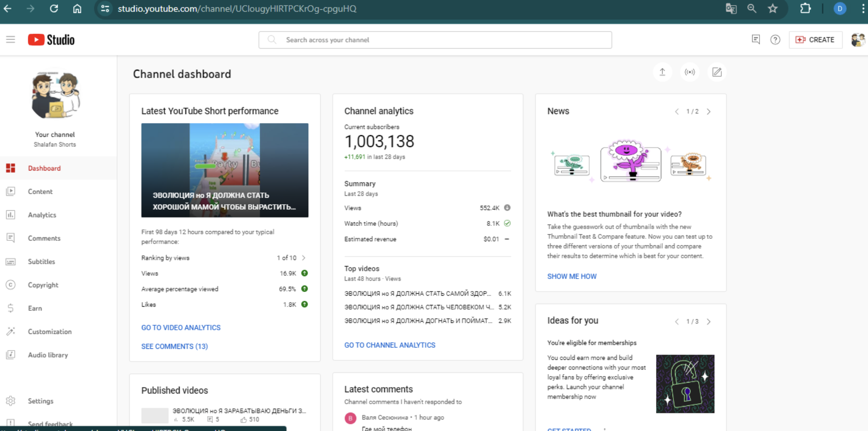The width and height of the screenshot is (868, 431).
Task: Click the subscriber count 1,003,138
Action: point(379,141)
